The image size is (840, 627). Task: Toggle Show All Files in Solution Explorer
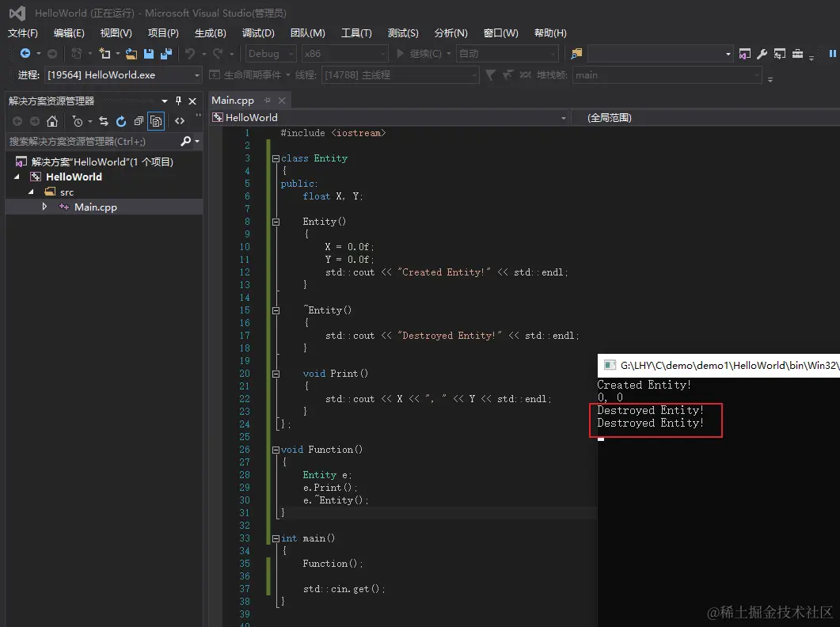tap(156, 121)
